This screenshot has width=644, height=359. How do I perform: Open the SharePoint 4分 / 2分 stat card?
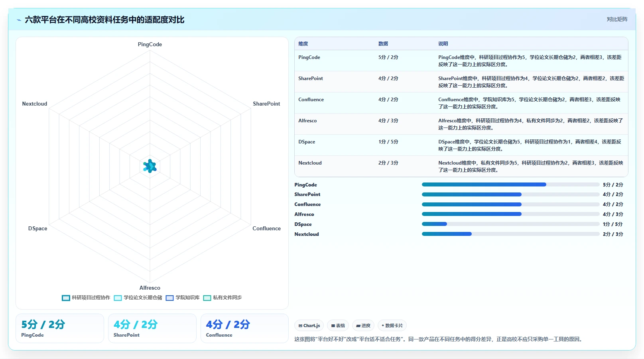(152, 328)
